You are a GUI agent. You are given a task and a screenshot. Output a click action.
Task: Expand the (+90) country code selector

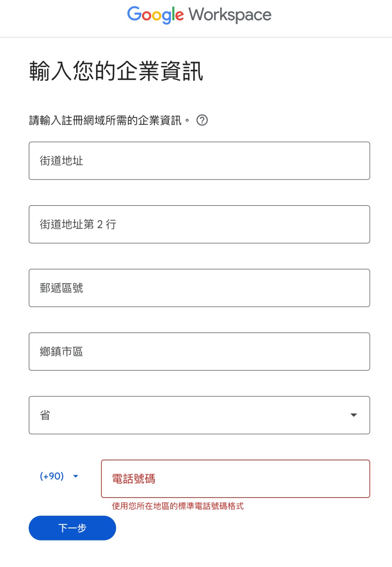click(x=59, y=476)
